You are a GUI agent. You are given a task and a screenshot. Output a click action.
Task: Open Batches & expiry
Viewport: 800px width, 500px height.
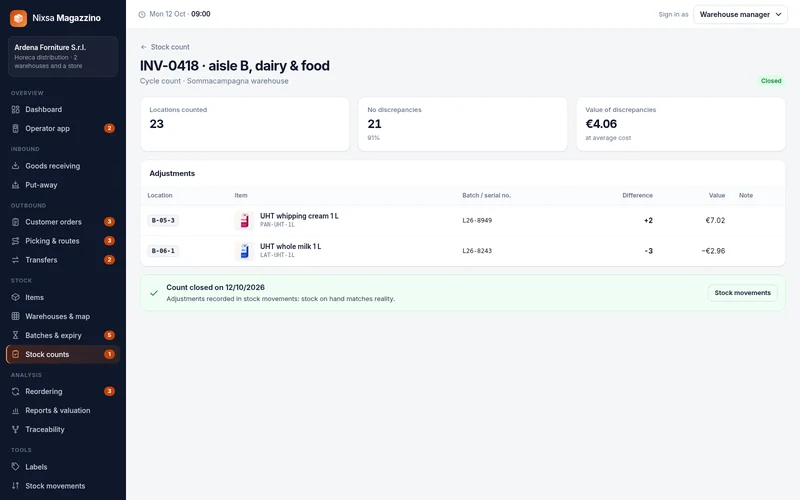[x=63, y=335]
